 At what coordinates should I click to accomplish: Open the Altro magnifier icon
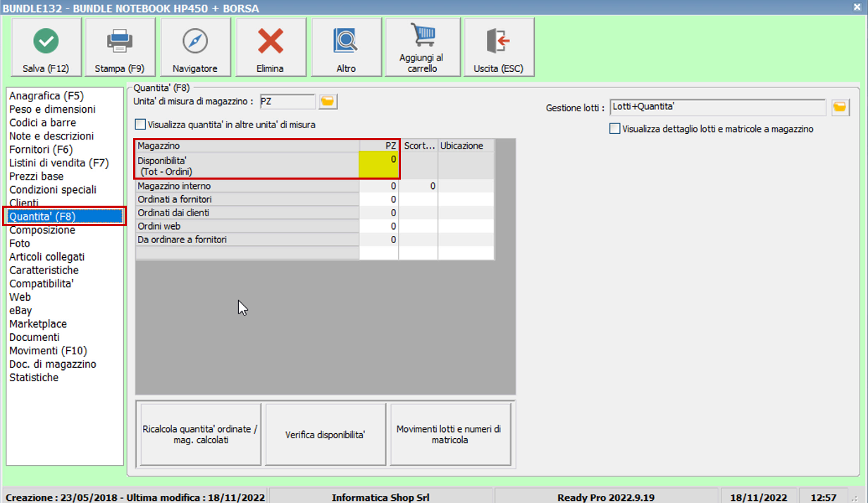pyautogui.click(x=346, y=42)
